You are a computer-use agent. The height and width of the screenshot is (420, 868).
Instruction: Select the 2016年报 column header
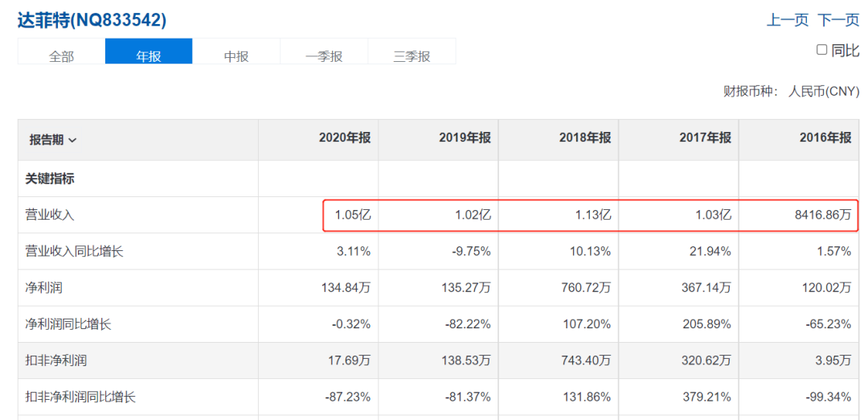pyautogui.click(x=825, y=138)
